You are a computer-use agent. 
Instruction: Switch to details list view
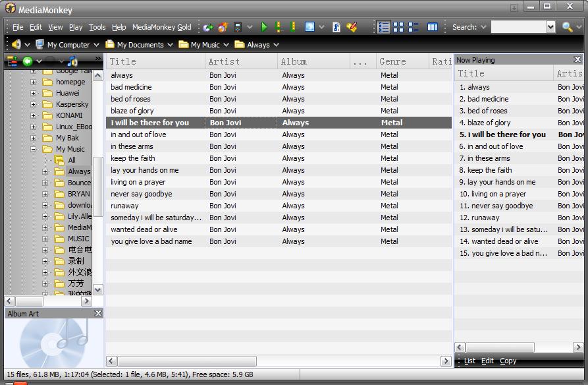coord(384,27)
